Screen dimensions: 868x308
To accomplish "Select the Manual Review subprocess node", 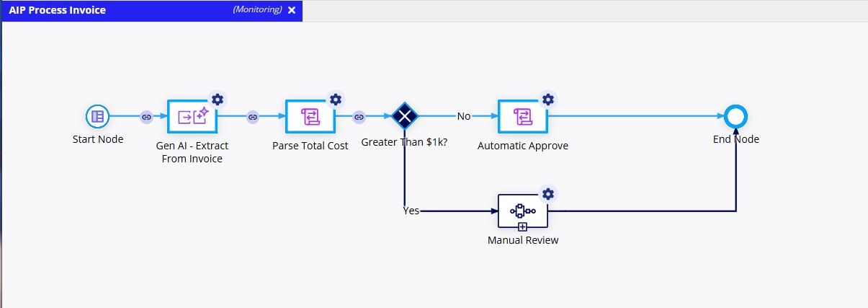I will 523,211.
